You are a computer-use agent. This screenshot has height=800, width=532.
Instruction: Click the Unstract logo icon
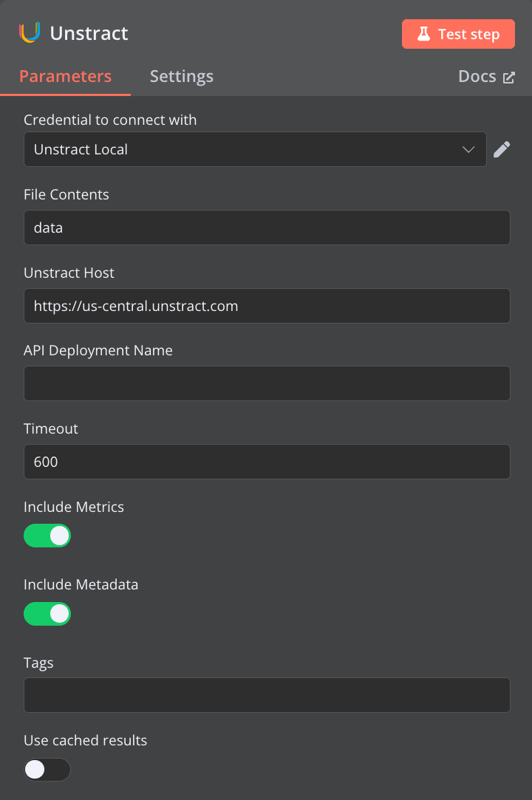click(28, 33)
